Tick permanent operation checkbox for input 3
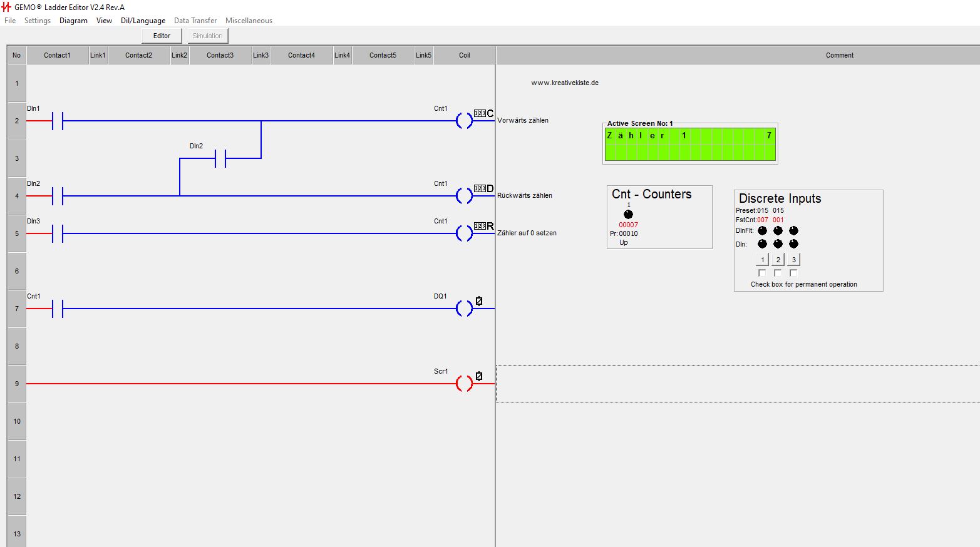This screenshot has width=980, height=547. (x=793, y=273)
